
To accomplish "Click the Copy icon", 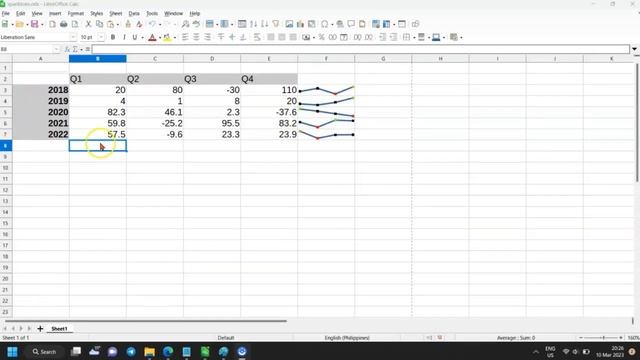I will pos(99,24).
